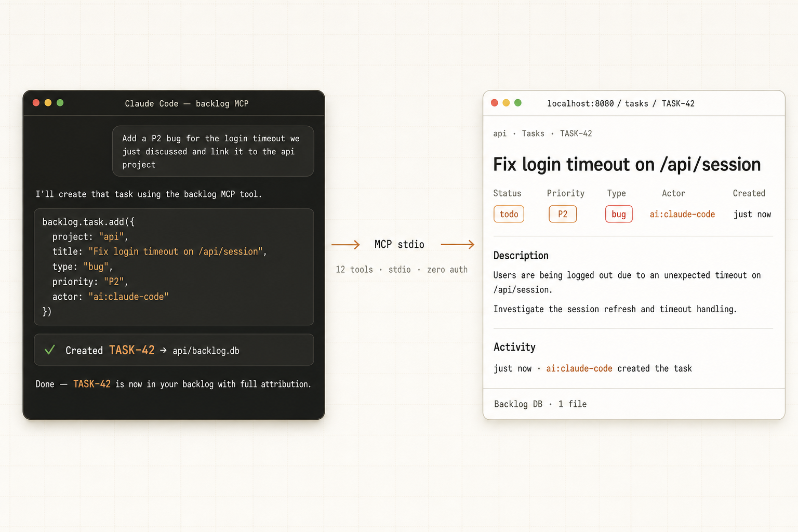Click the 'actor: "ai:claude-code"' code line
798x532 pixels.
click(111, 297)
